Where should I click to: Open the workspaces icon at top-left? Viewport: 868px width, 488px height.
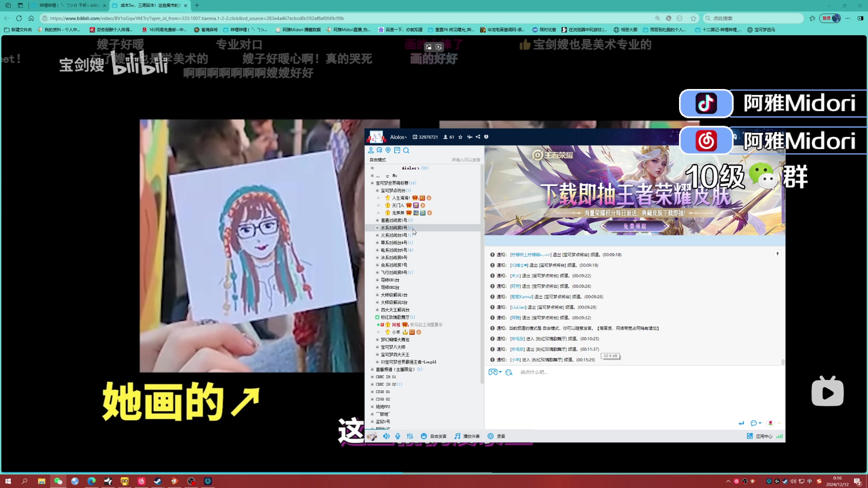(x=8, y=5)
